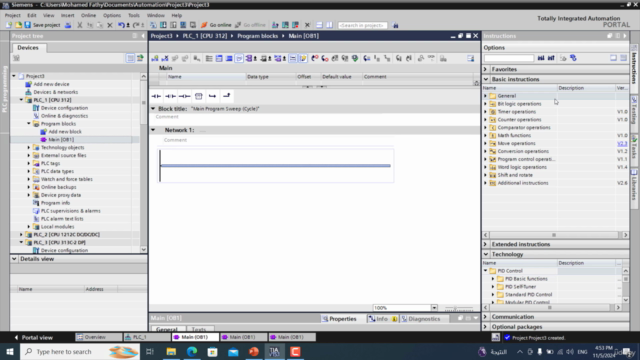Open Devices & networks in project tree
Screen dimensions: 640x360
pyautogui.click(x=51, y=92)
